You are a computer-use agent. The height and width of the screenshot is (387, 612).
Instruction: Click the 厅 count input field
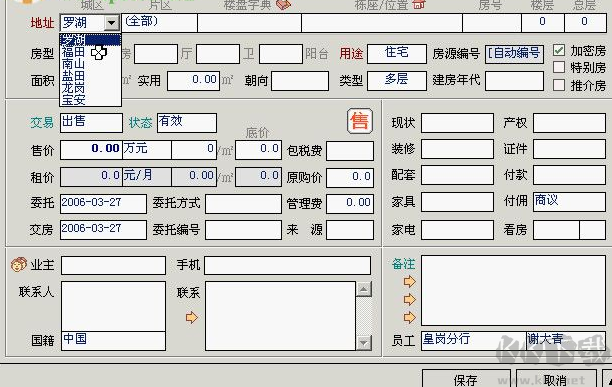[156, 54]
